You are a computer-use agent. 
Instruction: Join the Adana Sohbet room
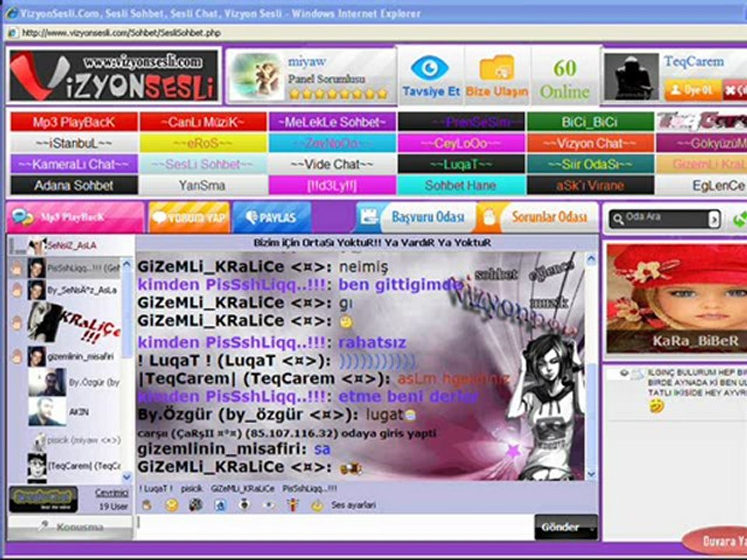(74, 185)
